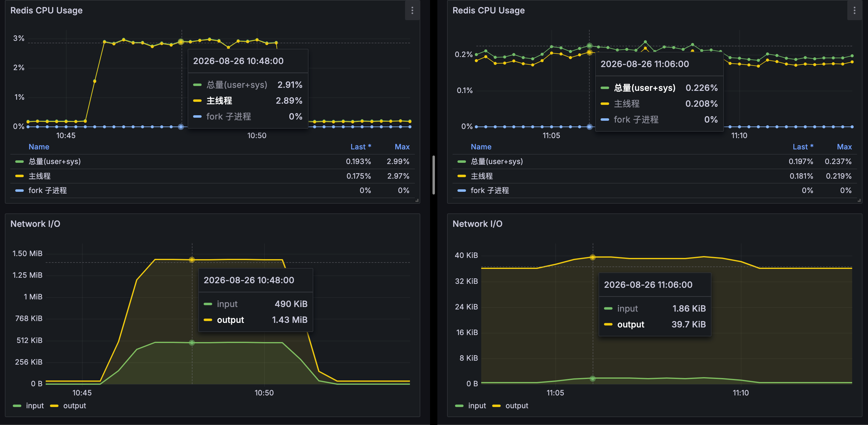
Task: Click the 490 KiB input tooltip value
Action: click(x=291, y=304)
